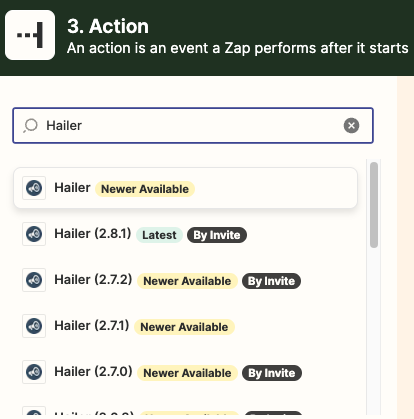Click Newer Available badge on Hailer 2.7.1

click(x=184, y=327)
